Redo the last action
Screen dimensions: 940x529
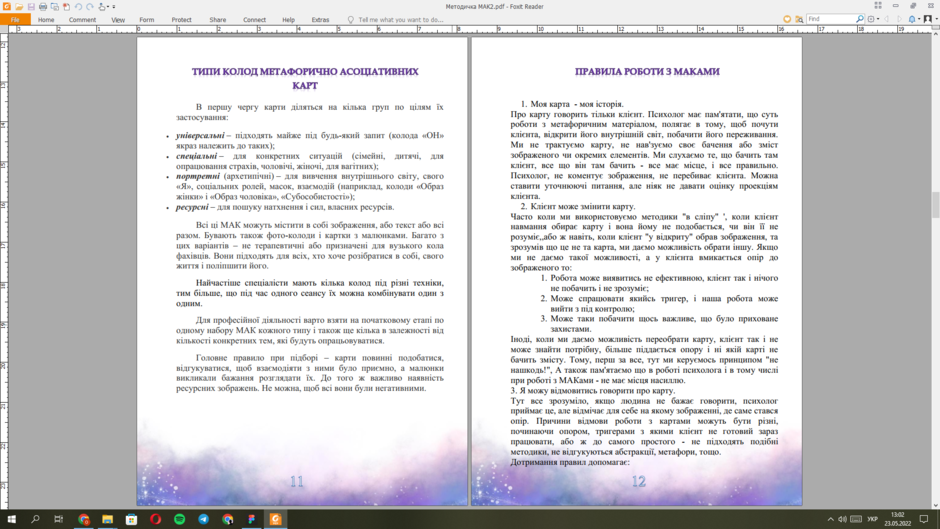click(89, 7)
